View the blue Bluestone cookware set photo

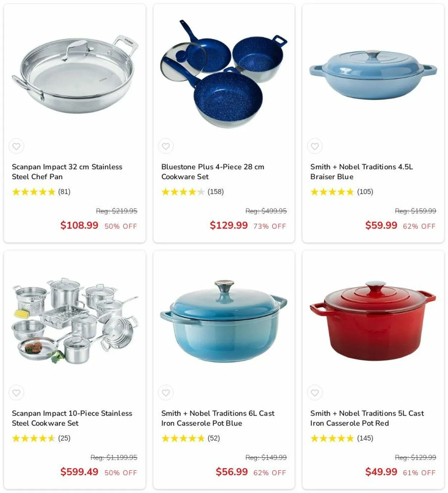(224, 73)
